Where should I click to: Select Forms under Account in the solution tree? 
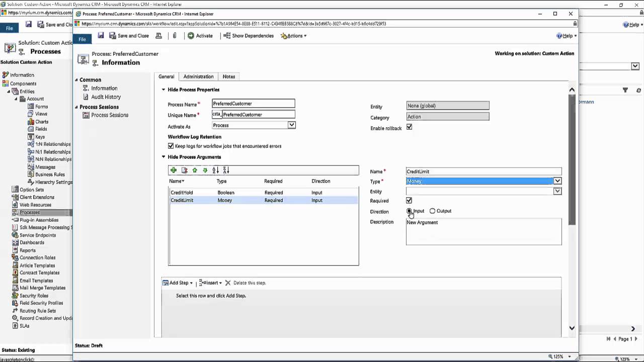pos(41,107)
